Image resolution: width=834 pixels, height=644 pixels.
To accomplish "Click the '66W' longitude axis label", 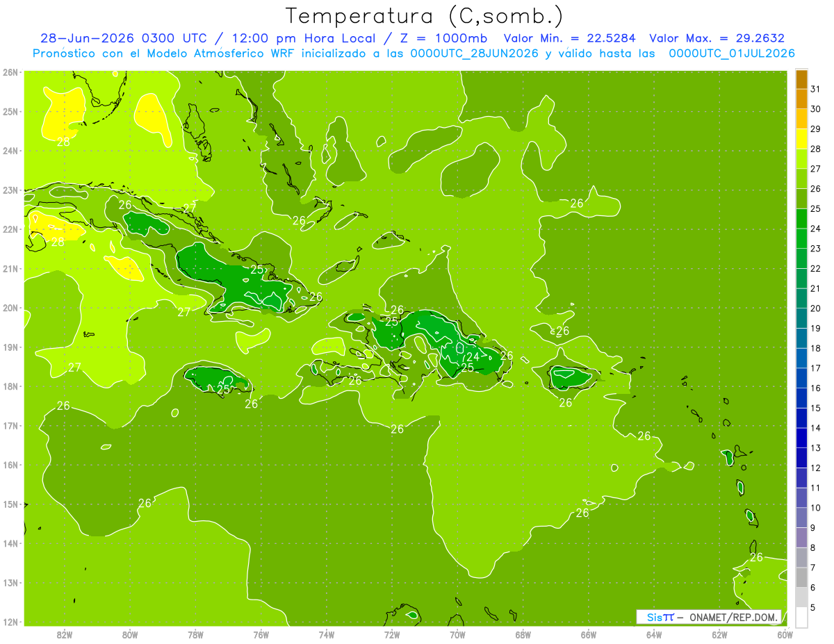I will (x=589, y=634).
